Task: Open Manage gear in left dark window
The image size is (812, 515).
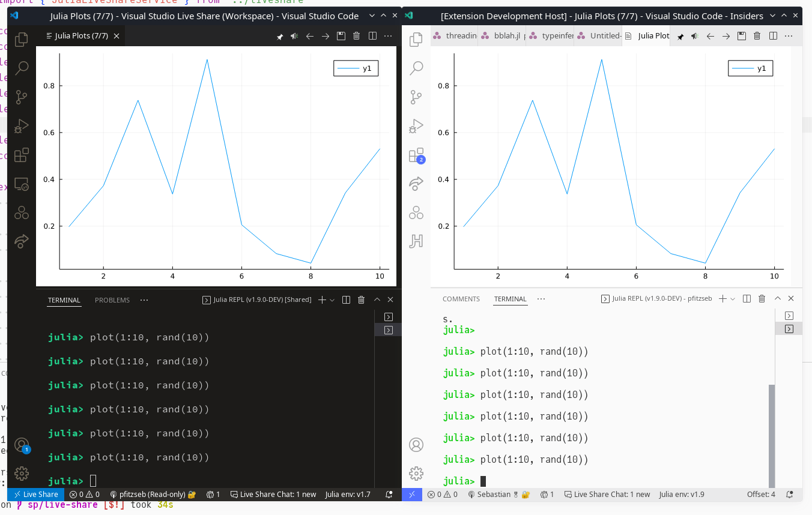Action: [22, 473]
